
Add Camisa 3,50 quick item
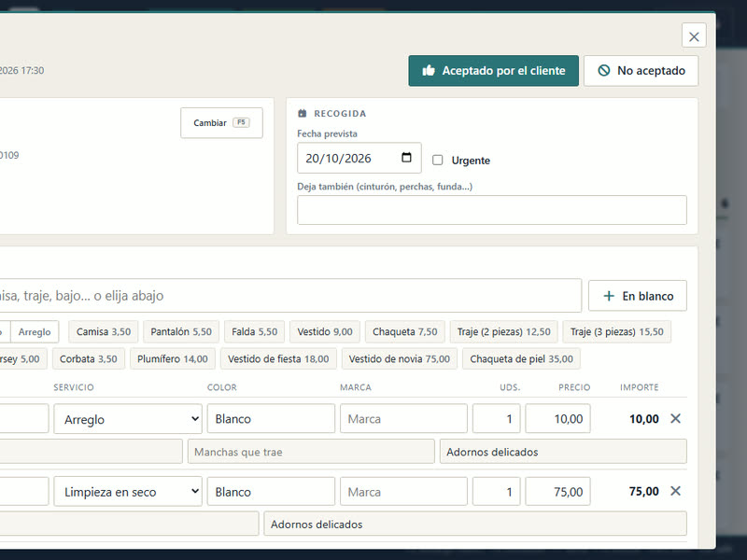[104, 332]
